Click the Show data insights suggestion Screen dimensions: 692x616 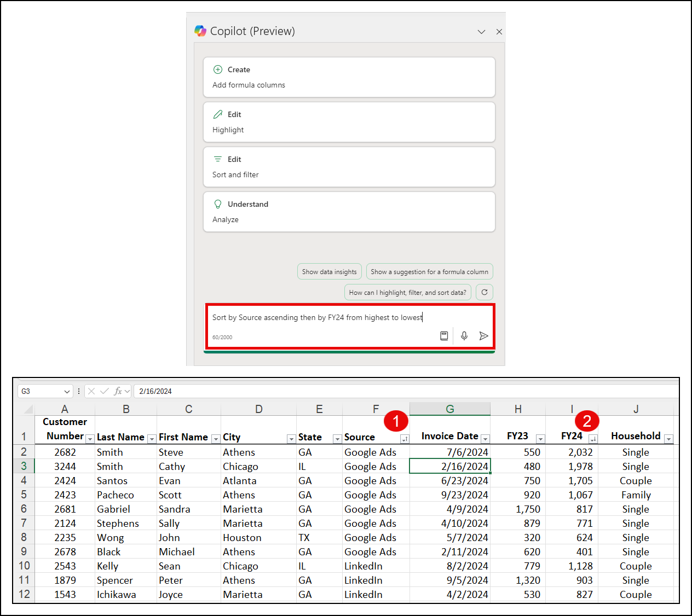(x=329, y=271)
